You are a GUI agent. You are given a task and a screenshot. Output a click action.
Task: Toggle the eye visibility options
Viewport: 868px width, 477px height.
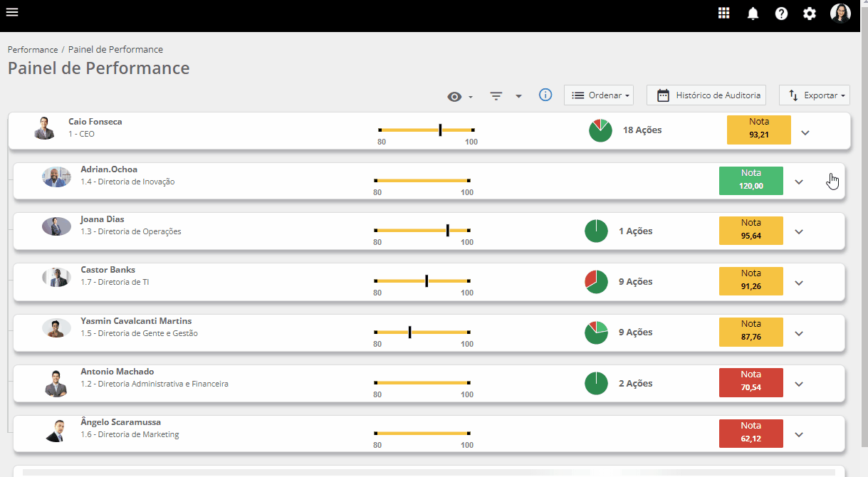[x=459, y=96]
